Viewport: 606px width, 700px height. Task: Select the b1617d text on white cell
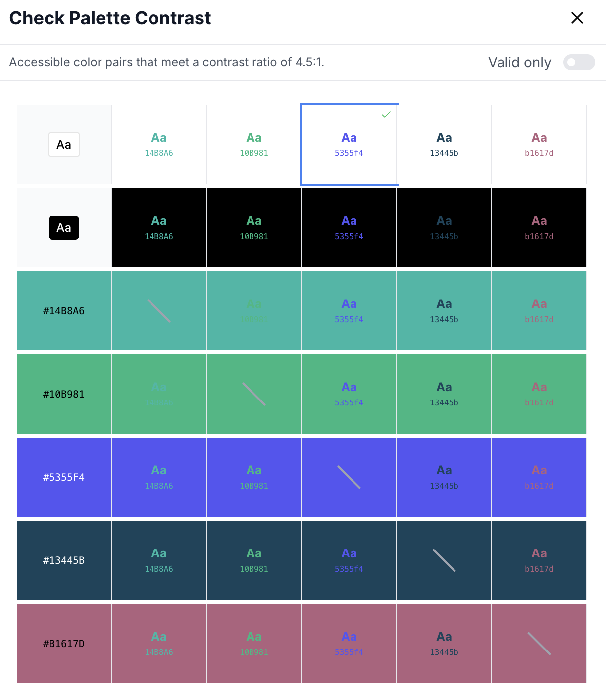click(539, 144)
